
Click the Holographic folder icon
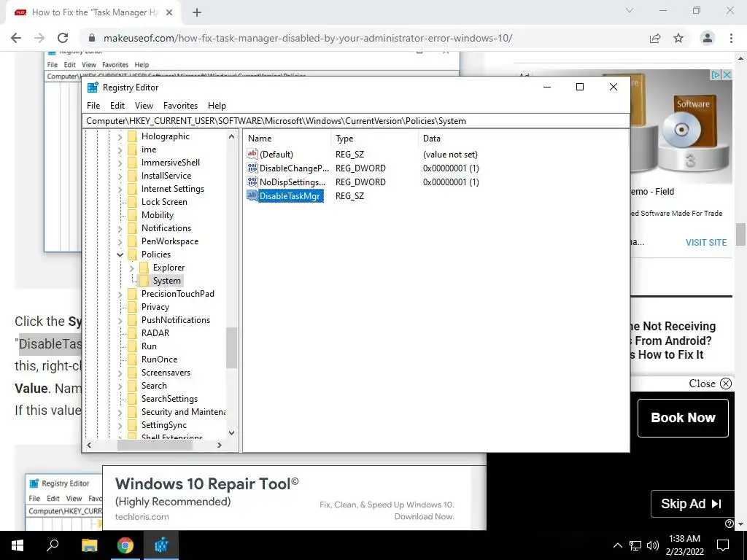pos(133,136)
